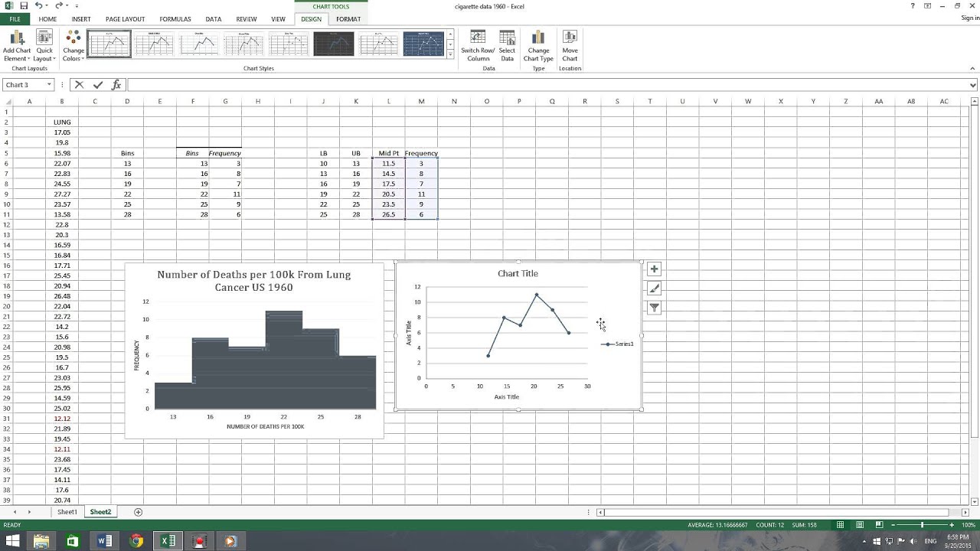The height and width of the screenshot is (551, 980).
Task: Select the LUNG header cell
Action: pyautogui.click(x=62, y=122)
